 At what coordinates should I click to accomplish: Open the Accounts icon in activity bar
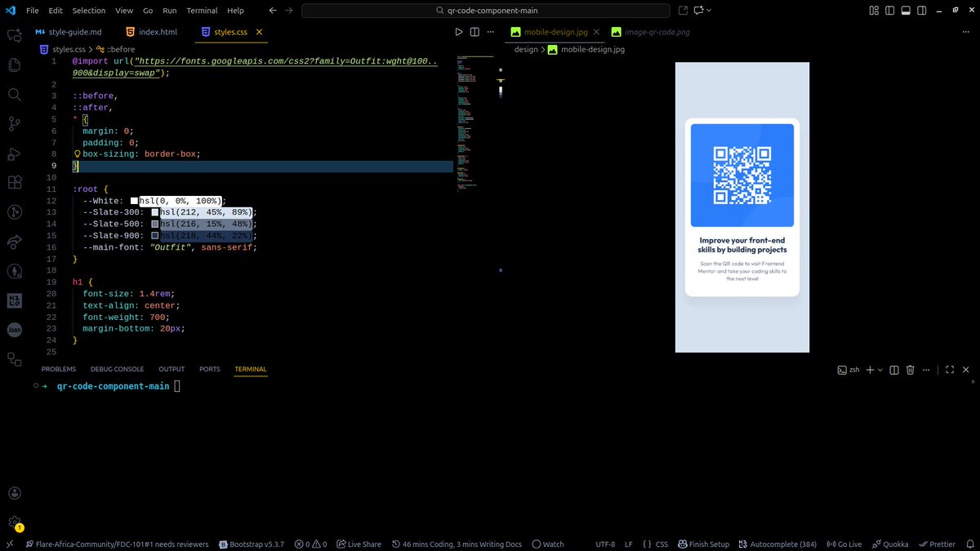14,493
